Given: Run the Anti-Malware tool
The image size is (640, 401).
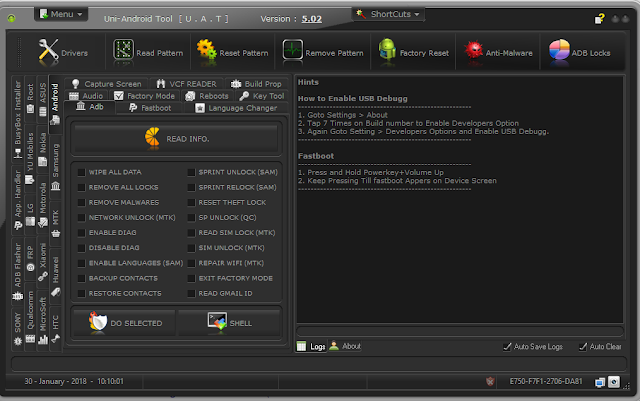Looking at the screenshot, I should pyautogui.click(x=498, y=53).
